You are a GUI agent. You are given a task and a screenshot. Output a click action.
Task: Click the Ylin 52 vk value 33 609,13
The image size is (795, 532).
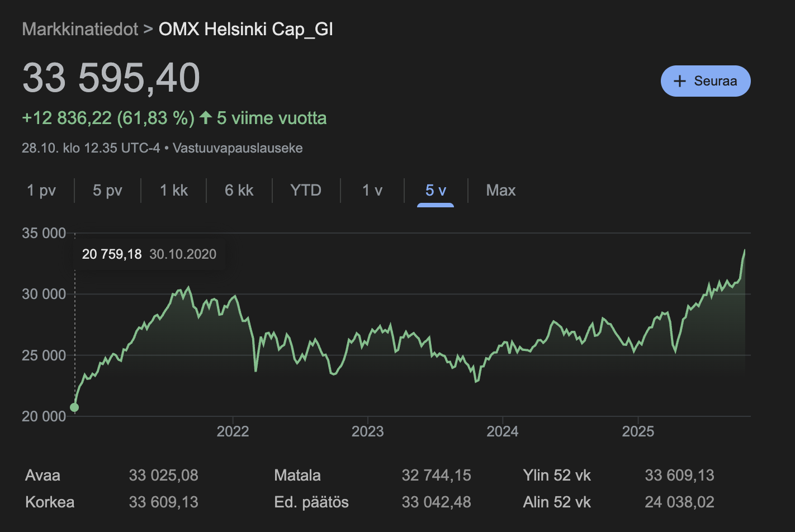[679, 476]
